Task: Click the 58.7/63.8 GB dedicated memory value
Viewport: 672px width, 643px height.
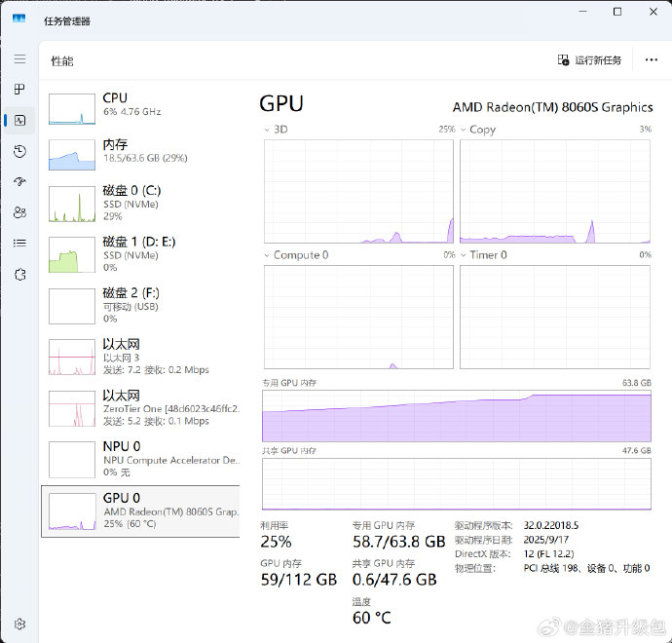Action: coord(399,542)
